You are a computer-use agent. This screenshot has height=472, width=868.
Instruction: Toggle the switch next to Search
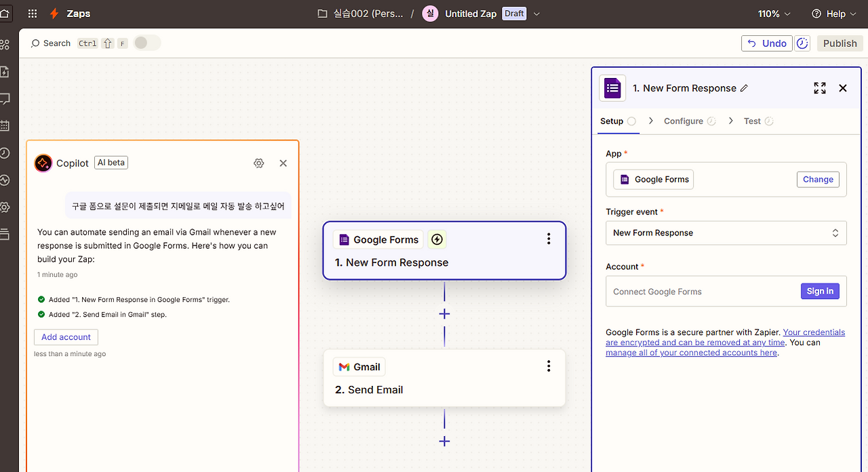(x=147, y=43)
